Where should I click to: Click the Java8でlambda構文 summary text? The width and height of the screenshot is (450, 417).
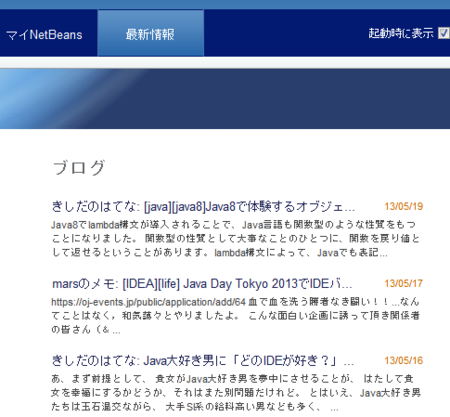[235, 239]
